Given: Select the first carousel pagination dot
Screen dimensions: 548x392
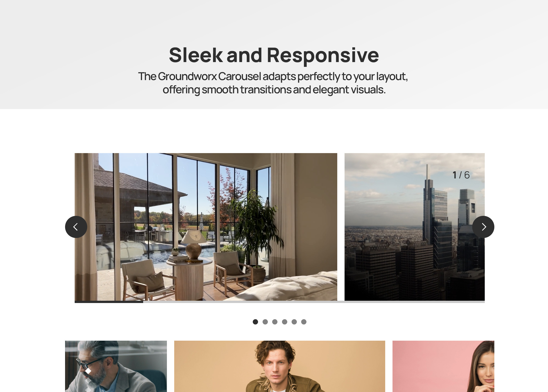Looking at the screenshot, I should [255, 322].
